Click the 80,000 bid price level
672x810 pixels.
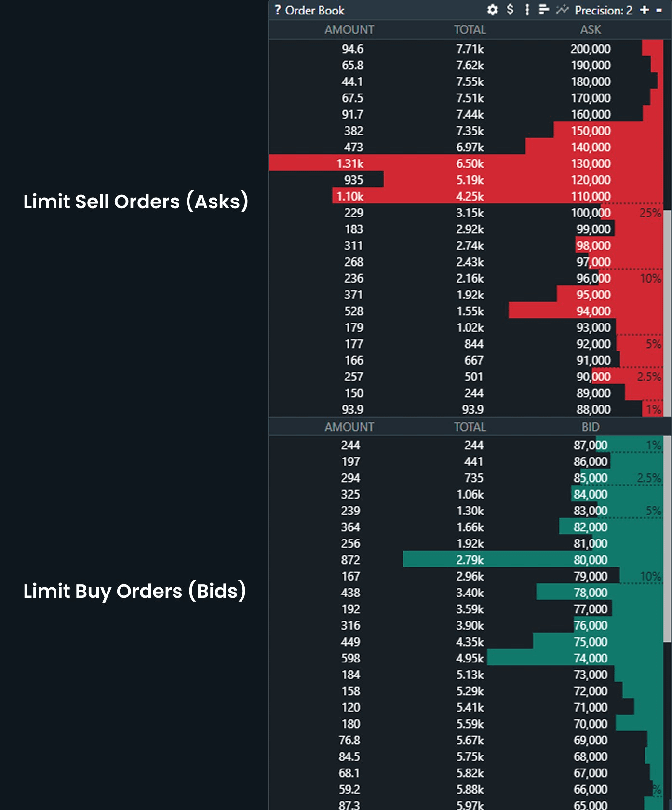[591, 560]
